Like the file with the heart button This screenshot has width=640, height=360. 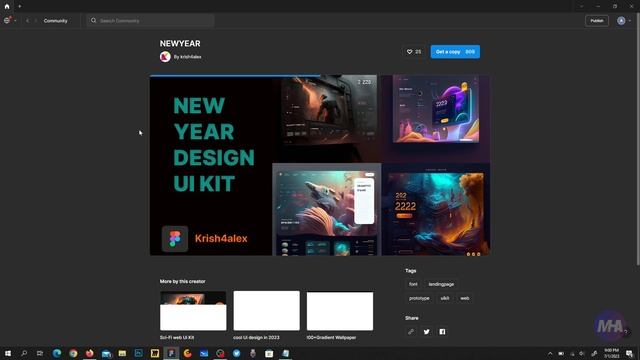414,52
